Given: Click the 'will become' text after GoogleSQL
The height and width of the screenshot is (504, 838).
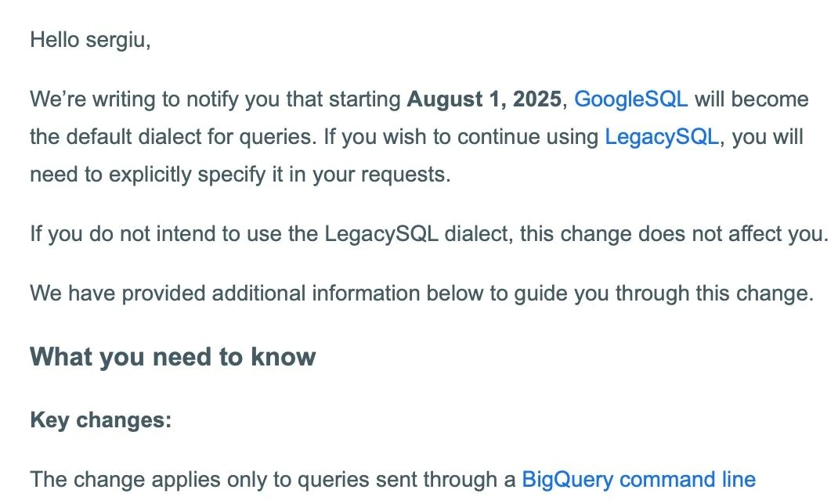Looking at the screenshot, I should click(751, 100).
